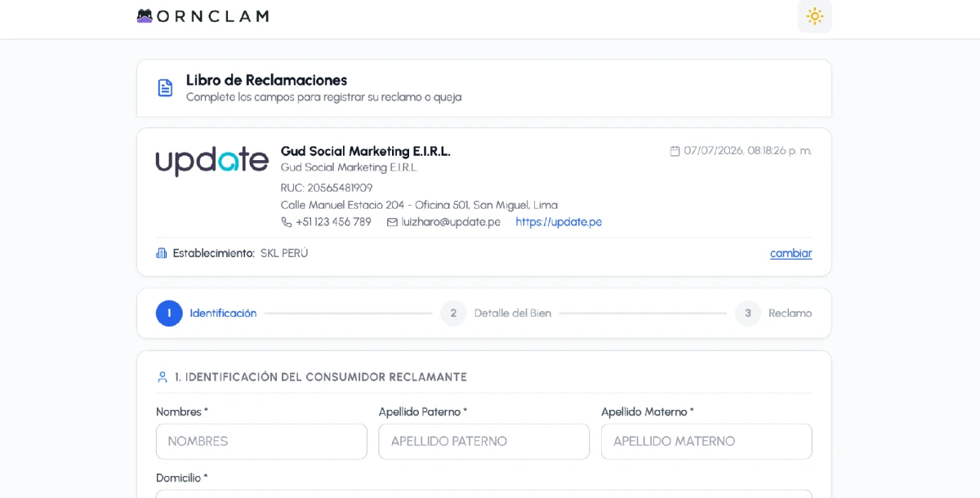Click the building icon beside Establecimiento
980x498 pixels.
[x=162, y=253]
